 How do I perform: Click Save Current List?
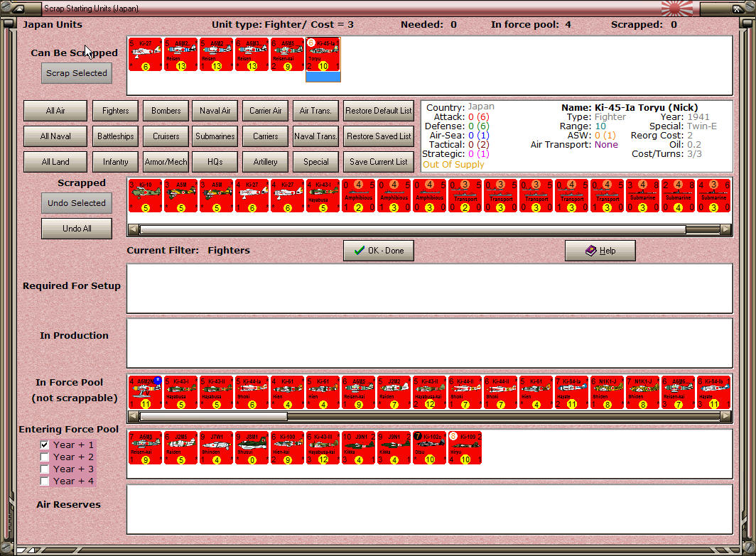(379, 162)
